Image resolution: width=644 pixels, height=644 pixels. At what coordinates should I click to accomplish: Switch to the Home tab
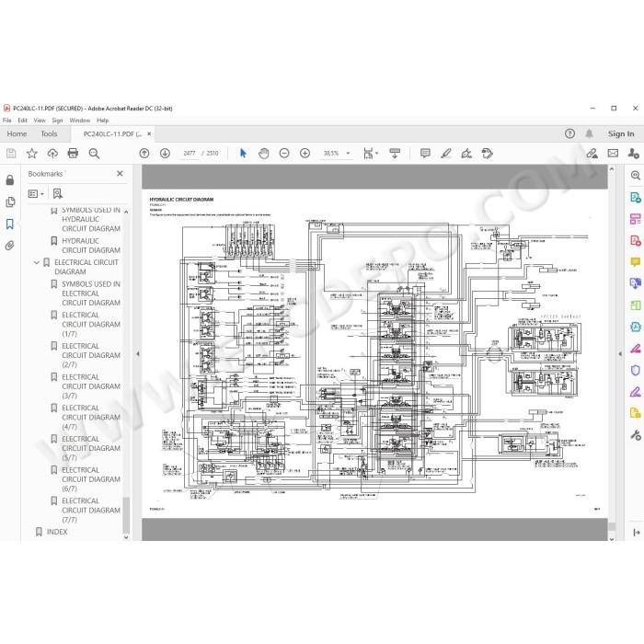point(17,134)
